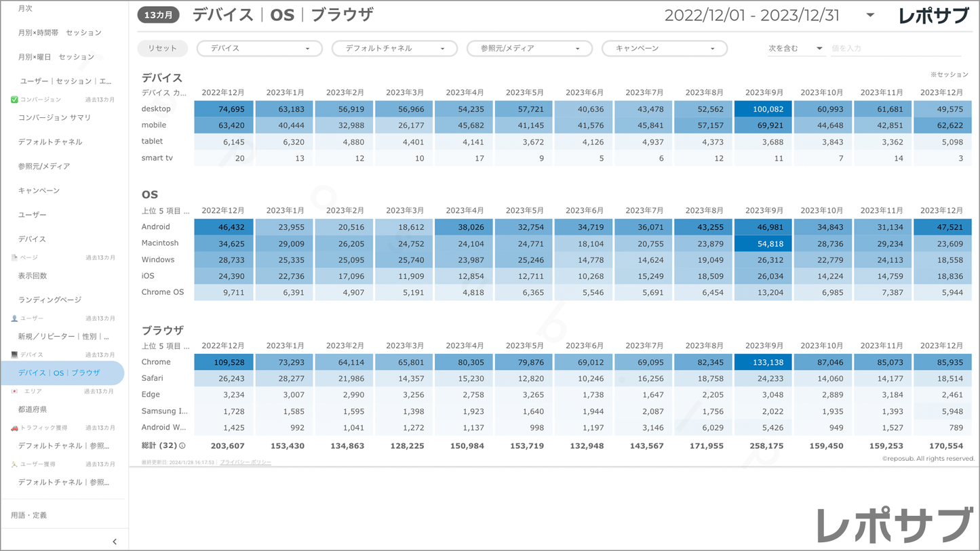Click the Japan flag icon beside エリア

tap(14, 392)
